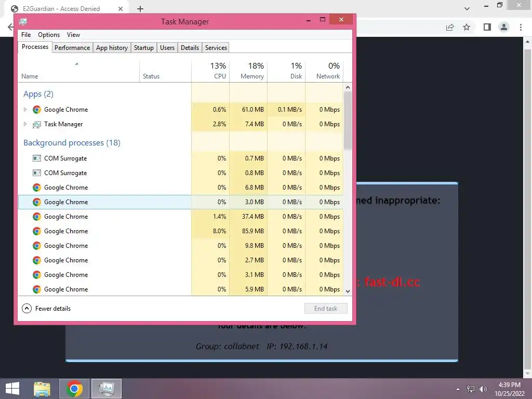Bookmark this page with Chrome star icon
The height and width of the screenshot is (399, 532).
pyautogui.click(x=467, y=27)
